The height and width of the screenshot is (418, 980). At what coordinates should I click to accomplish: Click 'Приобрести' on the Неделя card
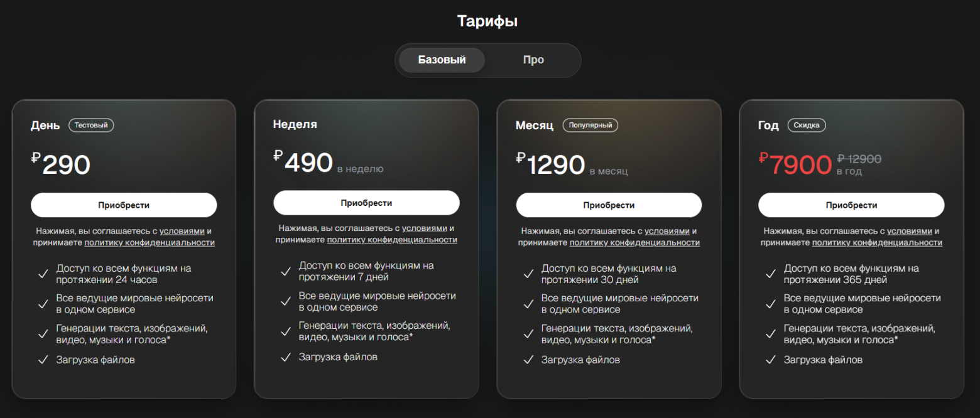coord(366,202)
